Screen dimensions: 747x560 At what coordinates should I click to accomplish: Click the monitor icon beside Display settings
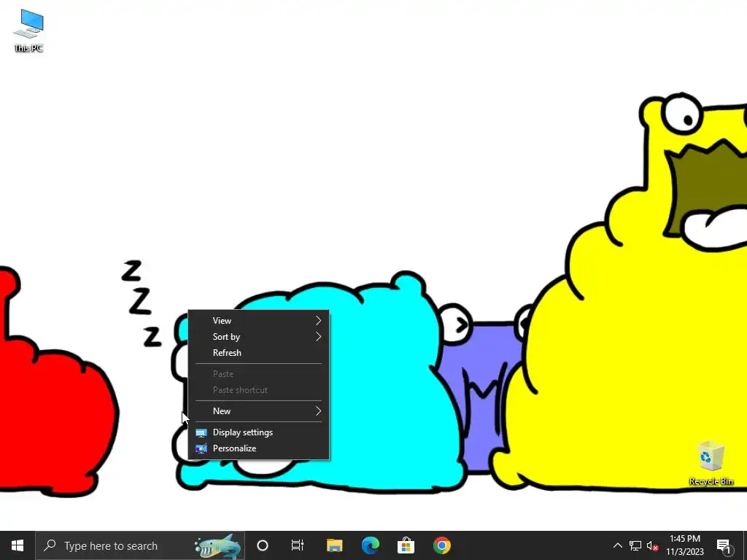coord(201,433)
